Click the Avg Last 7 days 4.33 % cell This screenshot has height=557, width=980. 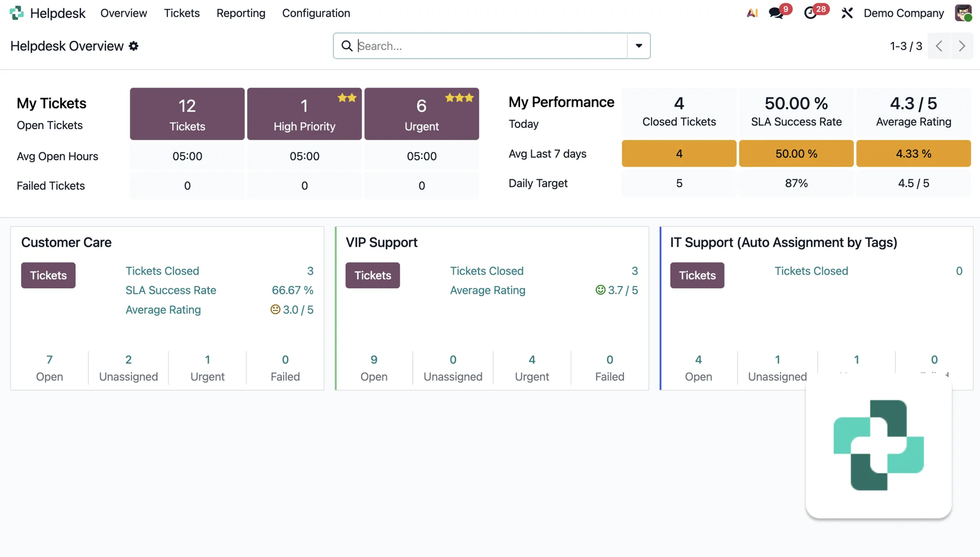pos(914,154)
